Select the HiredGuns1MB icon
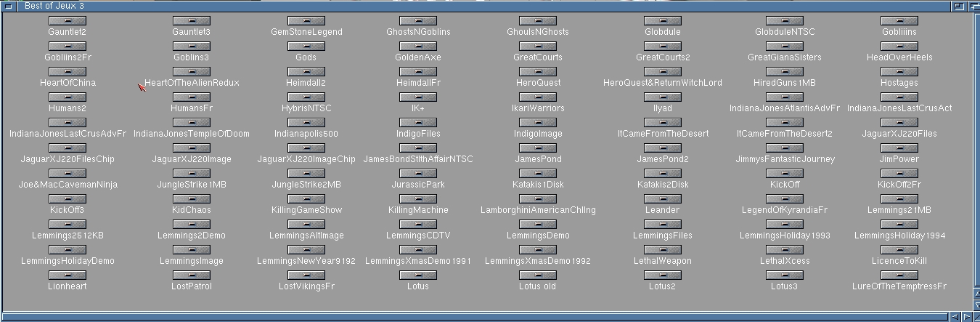980x322 pixels. [x=785, y=72]
